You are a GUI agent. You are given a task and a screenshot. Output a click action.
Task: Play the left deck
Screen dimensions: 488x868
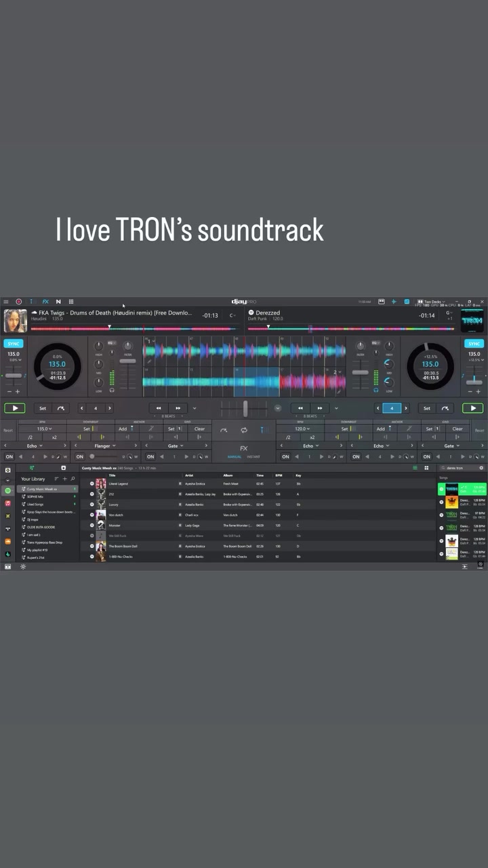tap(14, 408)
